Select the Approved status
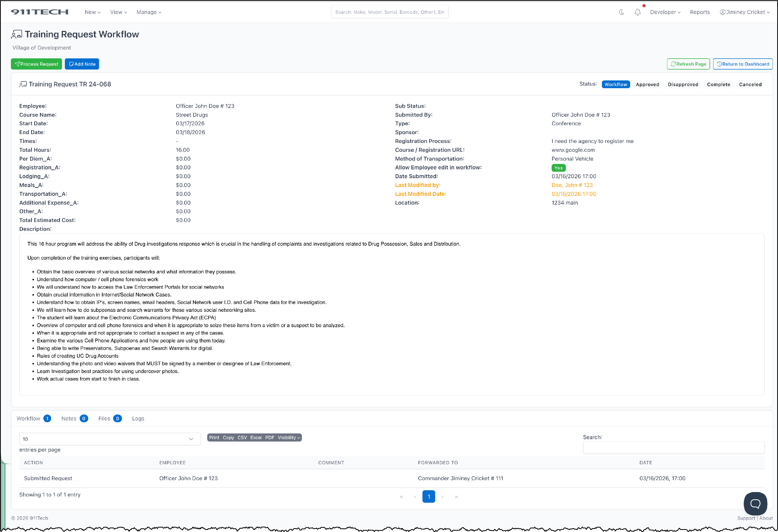 pos(647,84)
